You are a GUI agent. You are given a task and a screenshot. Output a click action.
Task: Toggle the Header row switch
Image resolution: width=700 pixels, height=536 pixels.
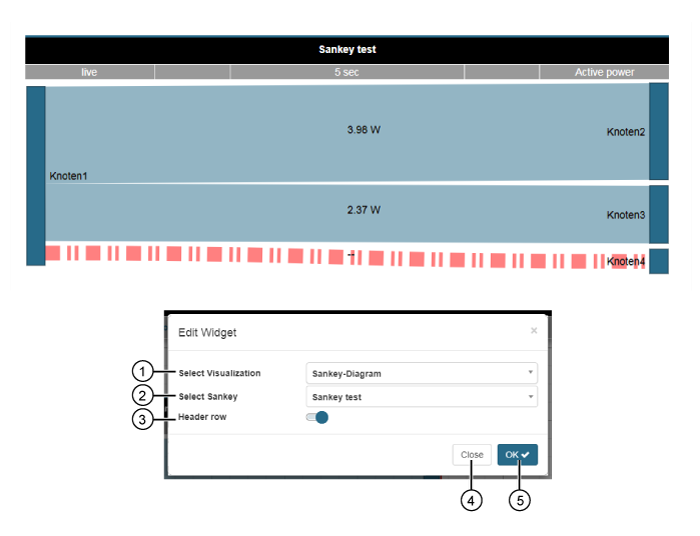tap(317, 417)
